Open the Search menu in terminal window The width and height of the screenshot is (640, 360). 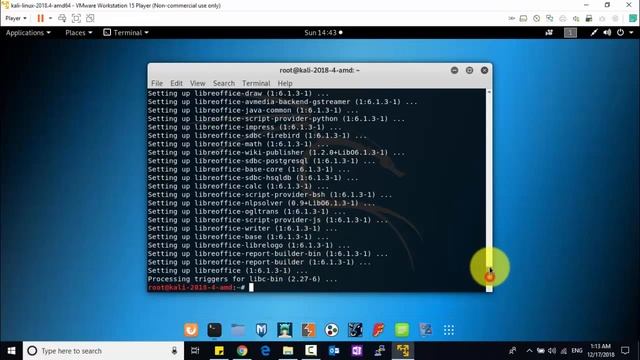point(224,83)
